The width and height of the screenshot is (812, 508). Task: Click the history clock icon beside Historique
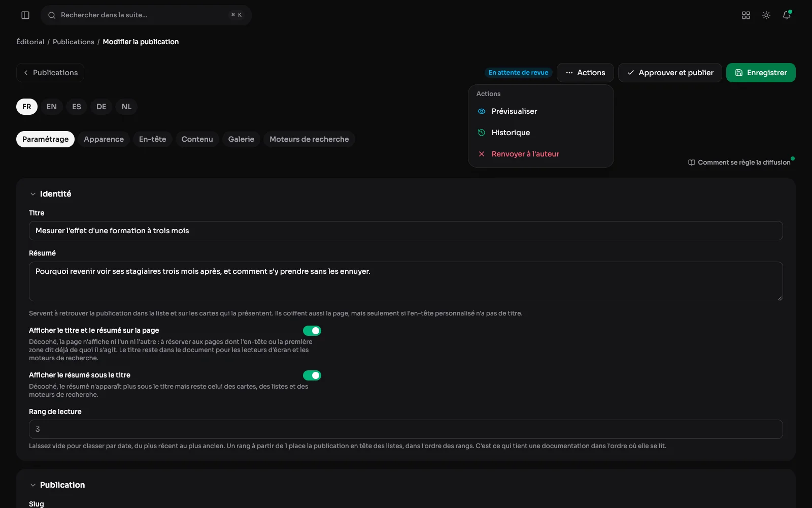click(x=482, y=133)
